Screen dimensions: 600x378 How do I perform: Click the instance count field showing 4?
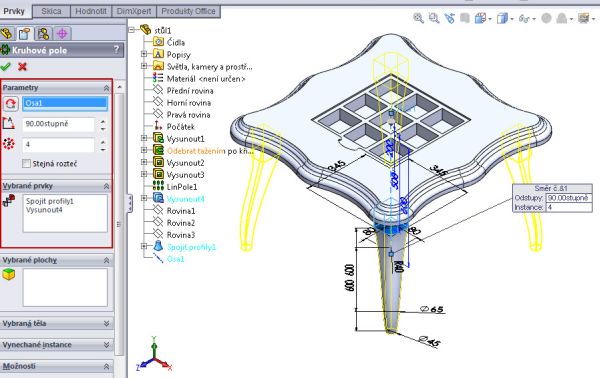[x=58, y=145]
